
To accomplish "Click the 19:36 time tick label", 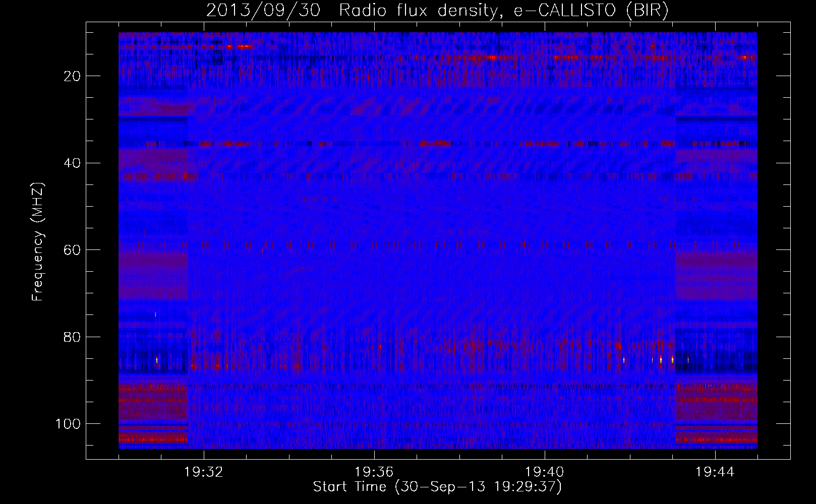I will pyautogui.click(x=374, y=472).
